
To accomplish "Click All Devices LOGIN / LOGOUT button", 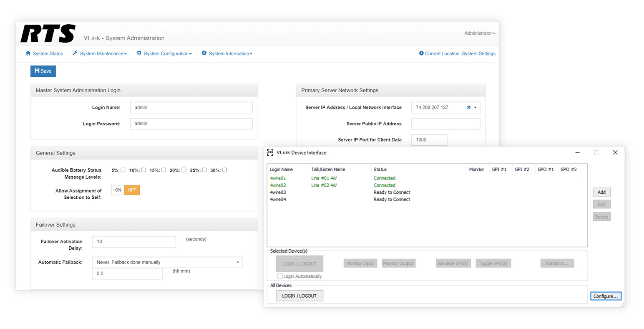I will point(299,296).
